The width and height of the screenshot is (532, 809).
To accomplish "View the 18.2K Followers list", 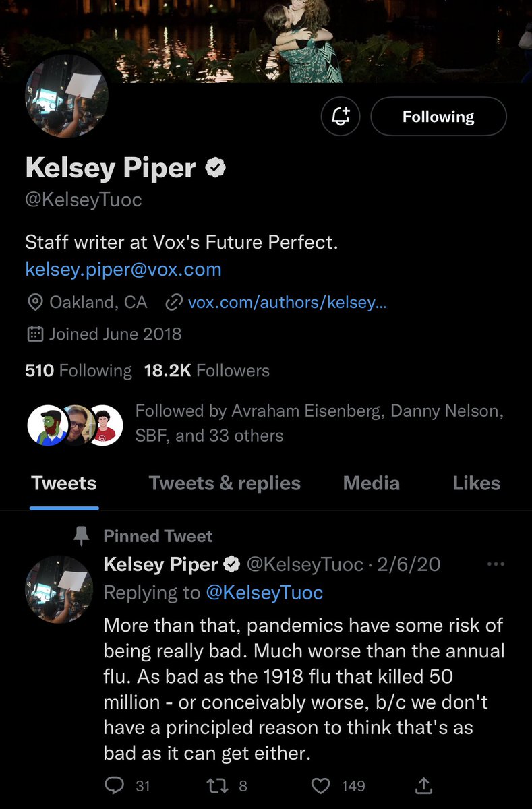I will coord(206,370).
